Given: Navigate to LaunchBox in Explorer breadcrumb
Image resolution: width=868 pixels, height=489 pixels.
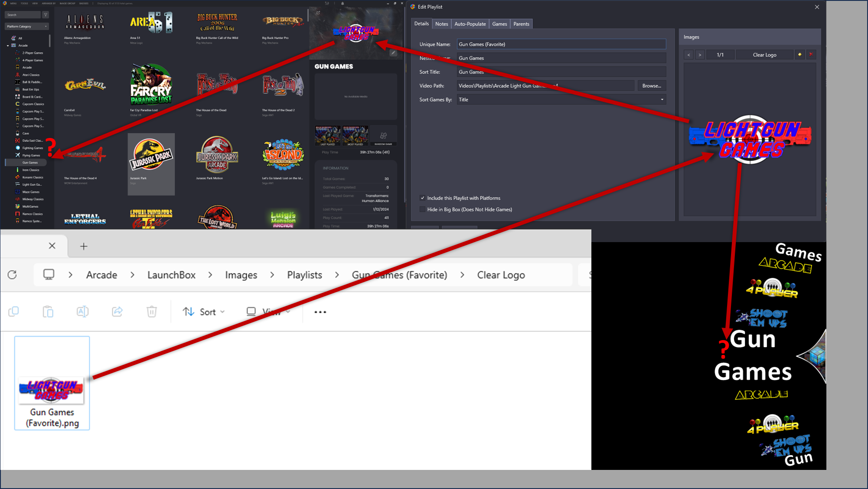Looking at the screenshot, I should (171, 275).
